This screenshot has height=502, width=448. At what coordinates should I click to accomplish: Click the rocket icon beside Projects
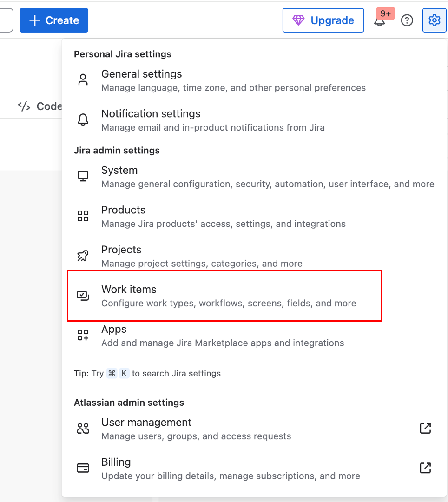[83, 256]
